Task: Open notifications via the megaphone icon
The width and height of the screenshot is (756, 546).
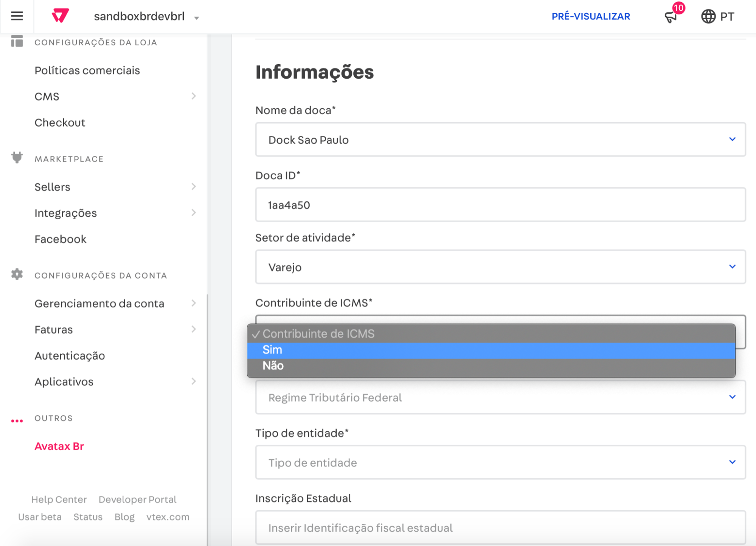Action: pos(671,17)
